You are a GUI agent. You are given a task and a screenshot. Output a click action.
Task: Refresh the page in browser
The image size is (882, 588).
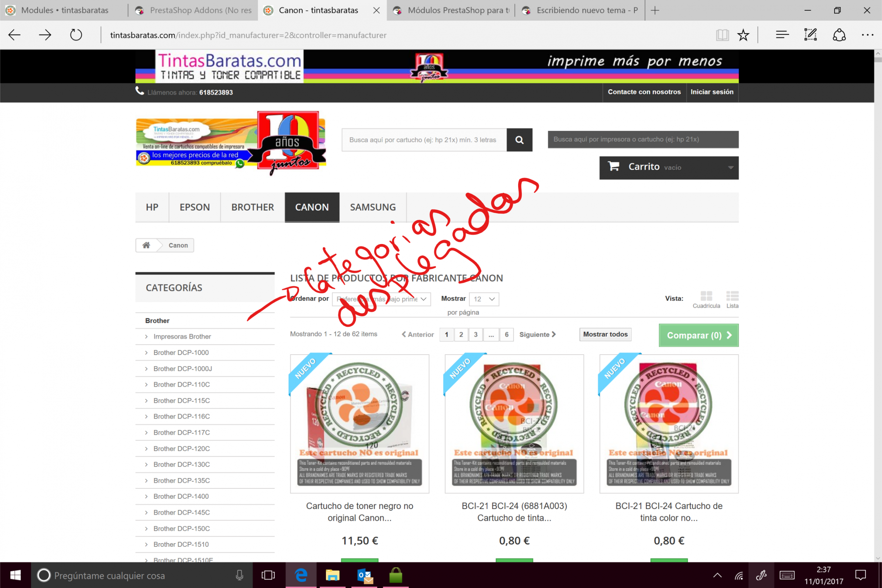pos(76,35)
